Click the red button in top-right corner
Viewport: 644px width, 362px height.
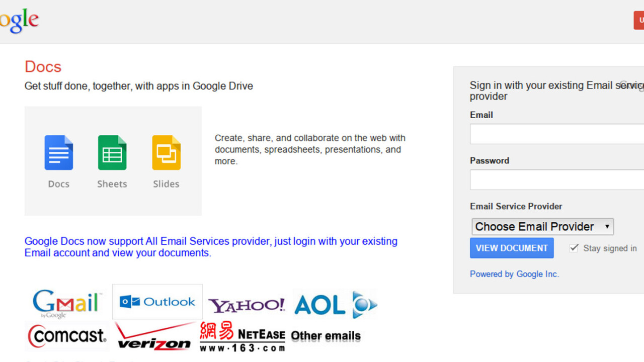coord(639,21)
